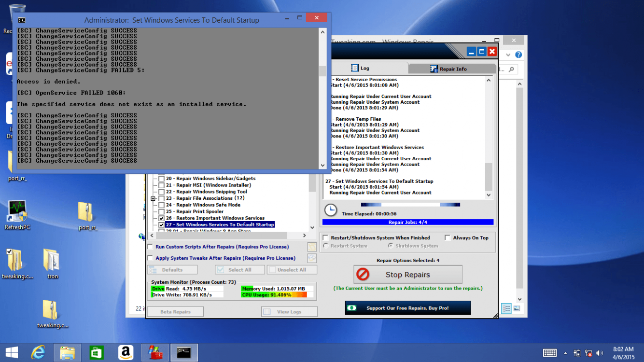Image resolution: width=644 pixels, height=362 pixels.
Task: Check Run Custom Scripts After Repairs
Action: (x=150, y=247)
